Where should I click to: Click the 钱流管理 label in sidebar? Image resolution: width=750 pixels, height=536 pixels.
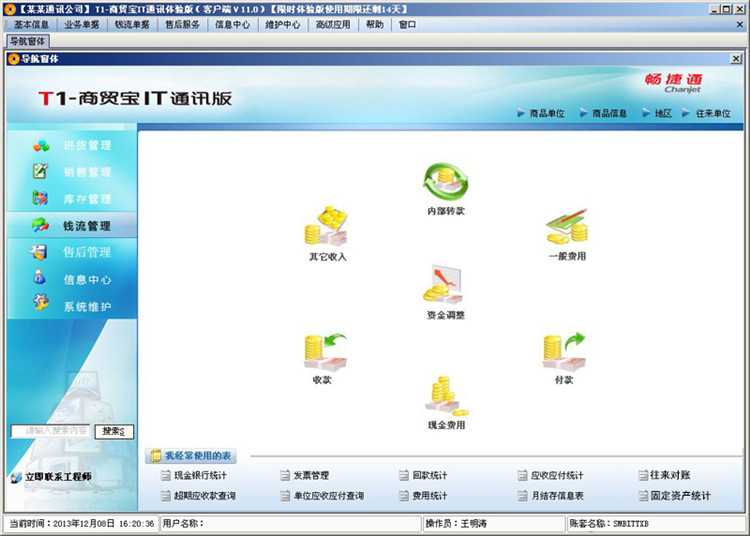87,226
